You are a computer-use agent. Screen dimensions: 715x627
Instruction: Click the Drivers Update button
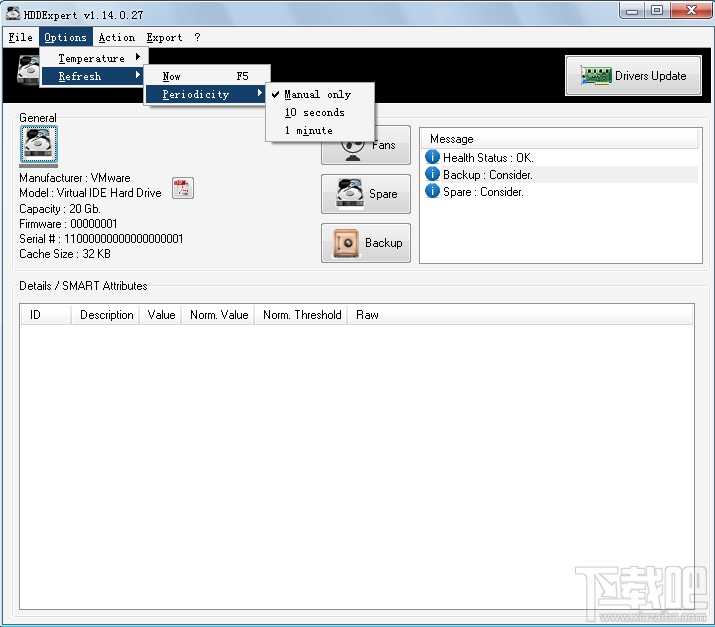(x=633, y=76)
